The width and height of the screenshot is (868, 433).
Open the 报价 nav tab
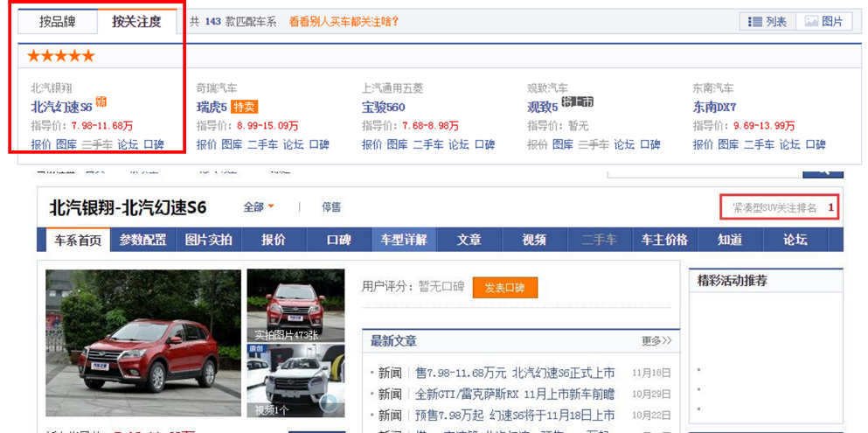(274, 240)
